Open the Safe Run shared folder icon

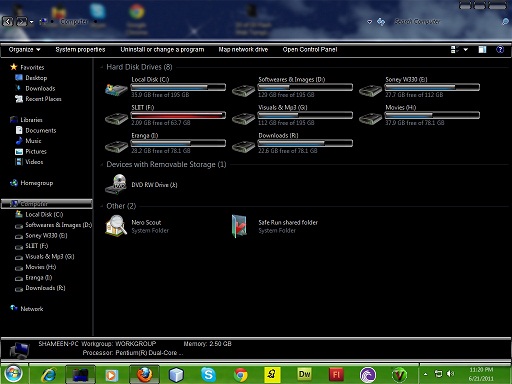tap(239, 226)
